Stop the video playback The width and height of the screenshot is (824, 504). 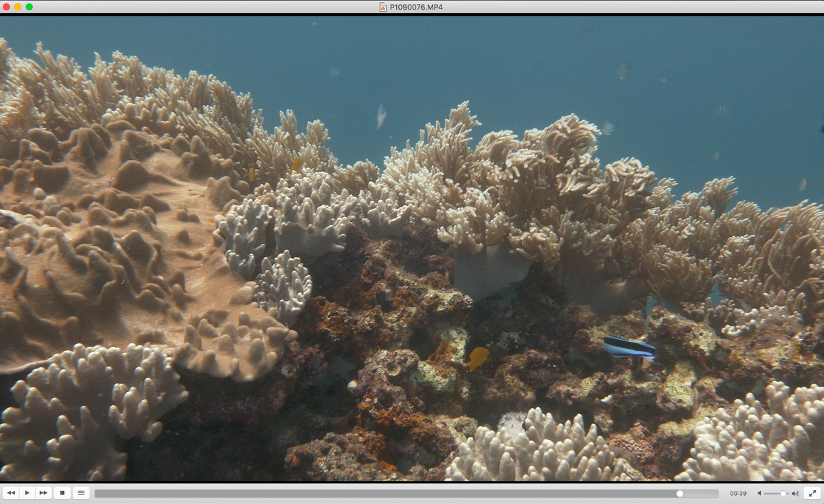tap(62, 493)
